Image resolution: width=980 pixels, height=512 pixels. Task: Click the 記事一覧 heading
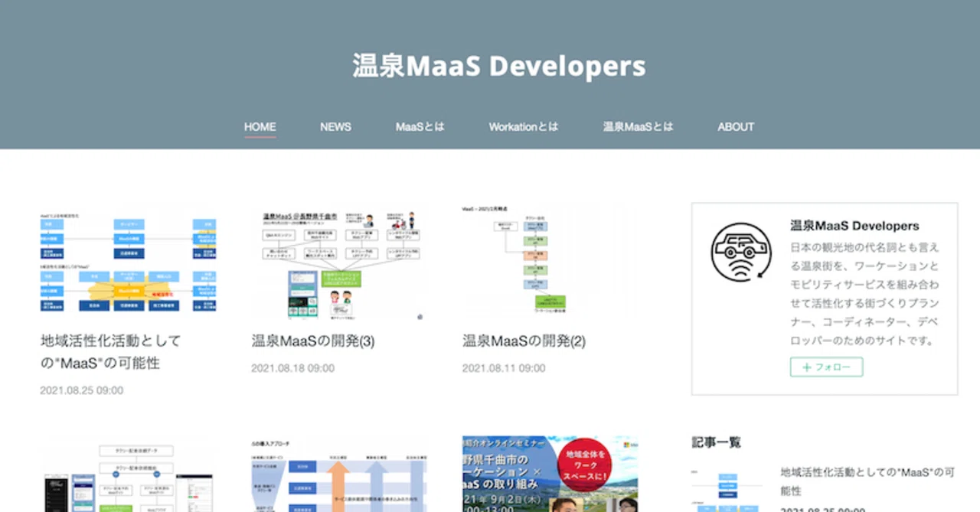(716, 442)
